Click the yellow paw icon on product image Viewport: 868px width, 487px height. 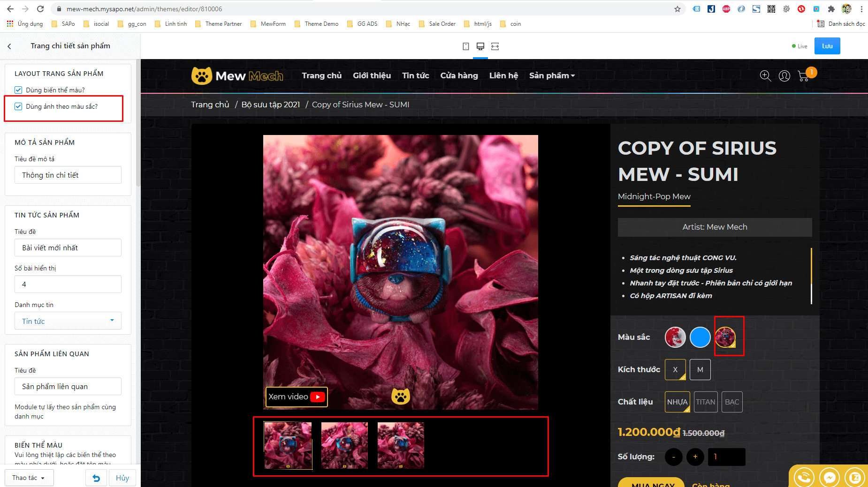click(x=401, y=396)
